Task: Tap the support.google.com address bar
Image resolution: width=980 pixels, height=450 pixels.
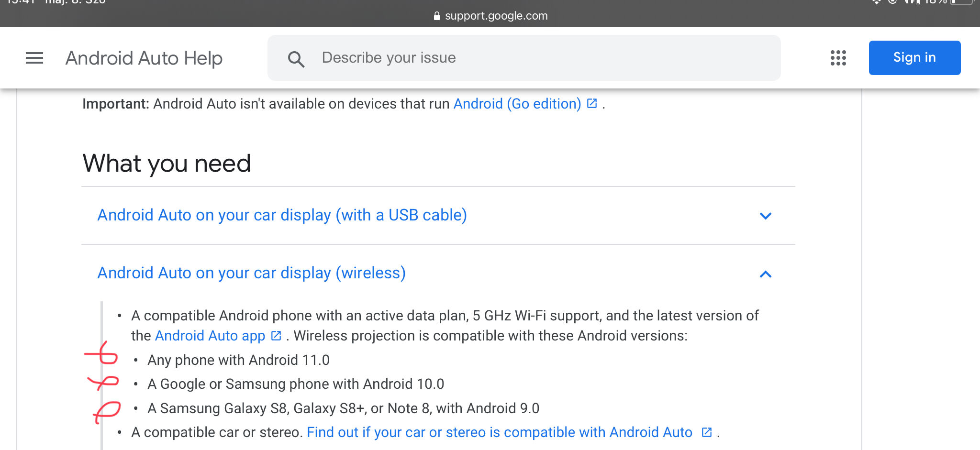Action: (496, 16)
